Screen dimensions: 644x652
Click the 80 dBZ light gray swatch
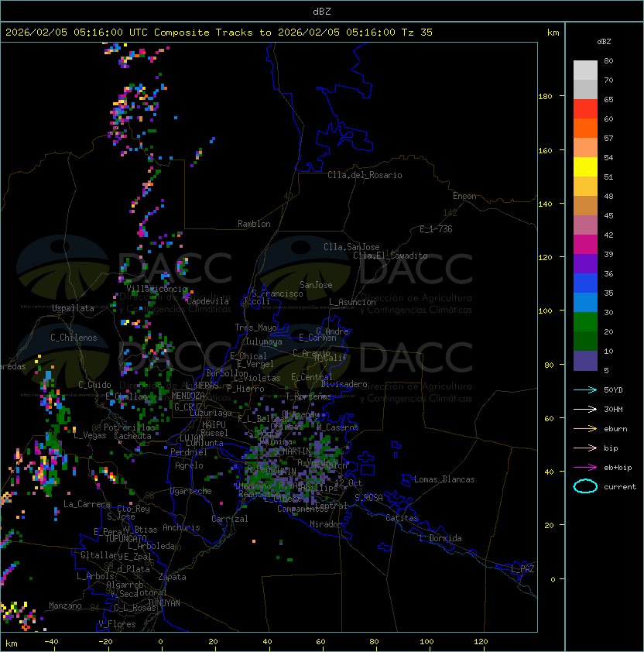[585, 70]
